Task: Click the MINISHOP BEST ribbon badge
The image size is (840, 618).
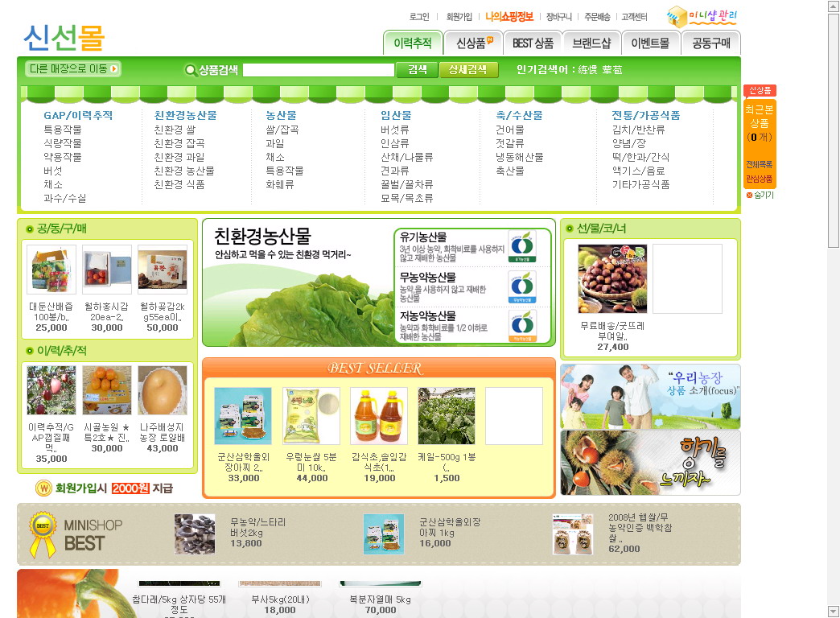Action: coord(43,534)
